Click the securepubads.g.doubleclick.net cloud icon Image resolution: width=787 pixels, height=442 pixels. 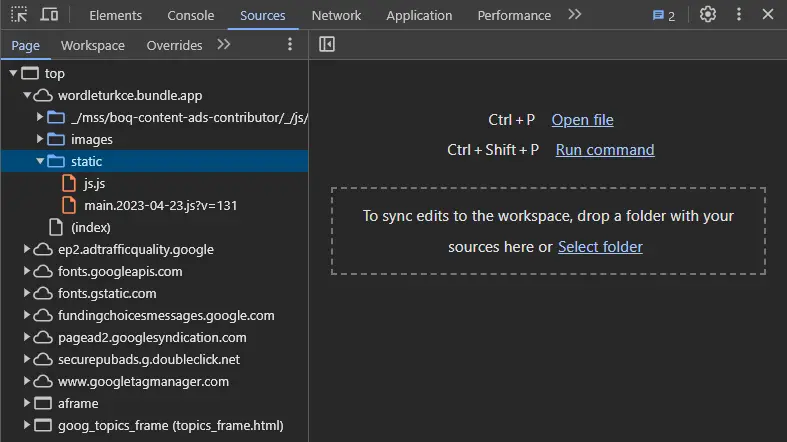coord(43,359)
